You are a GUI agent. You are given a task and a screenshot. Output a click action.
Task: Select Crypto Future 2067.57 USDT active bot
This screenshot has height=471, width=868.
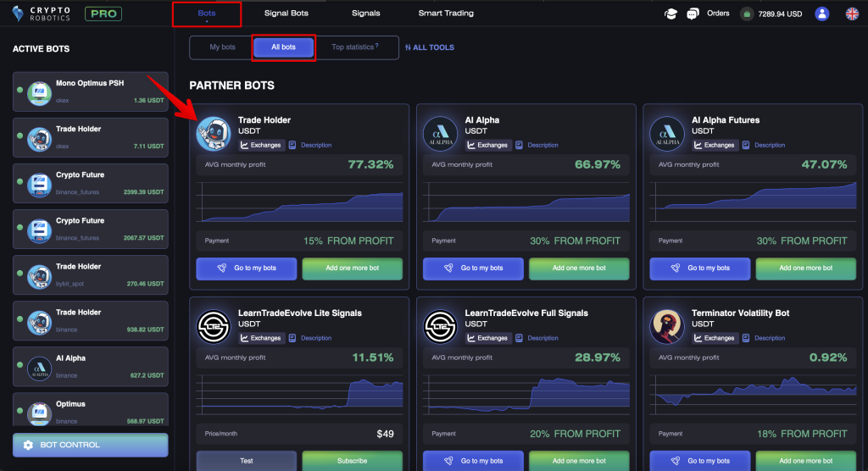[x=90, y=229]
